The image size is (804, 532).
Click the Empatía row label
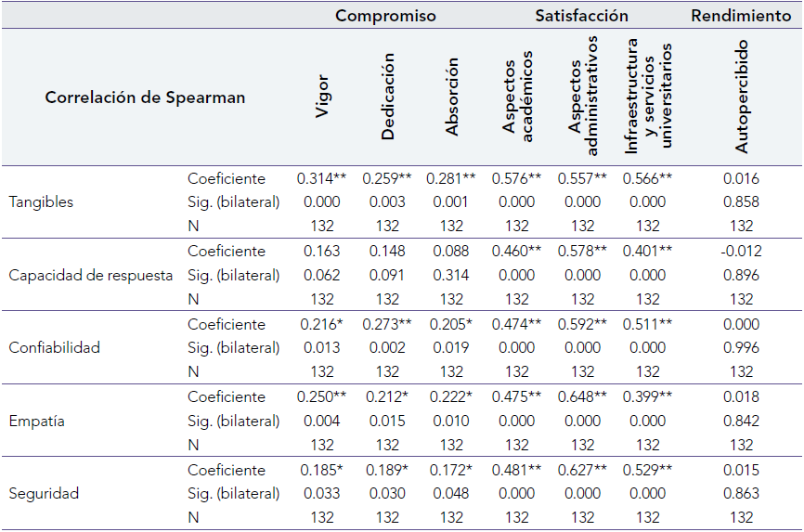tap(38, 421)
